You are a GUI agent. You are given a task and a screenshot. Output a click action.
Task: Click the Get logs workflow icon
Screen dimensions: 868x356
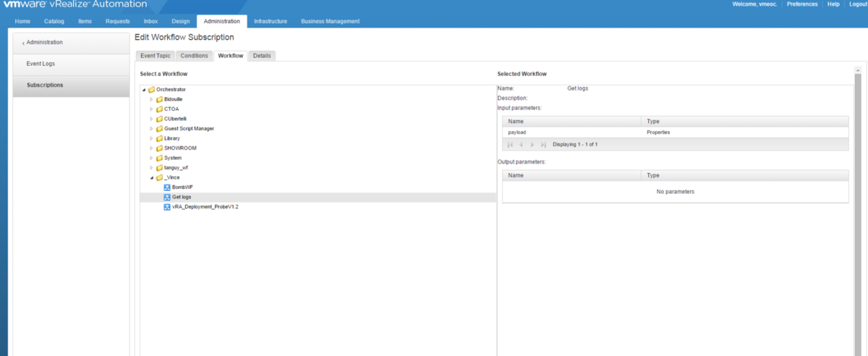click(167, 197)
